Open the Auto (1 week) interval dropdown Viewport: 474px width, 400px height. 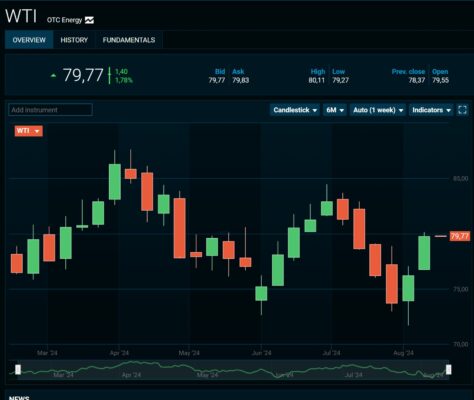tap(378, 110)
